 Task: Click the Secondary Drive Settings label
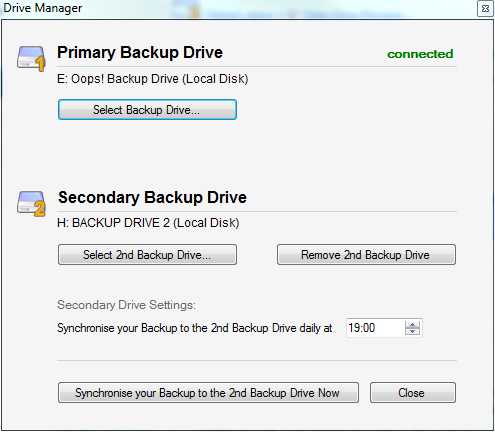coord(126,305)
